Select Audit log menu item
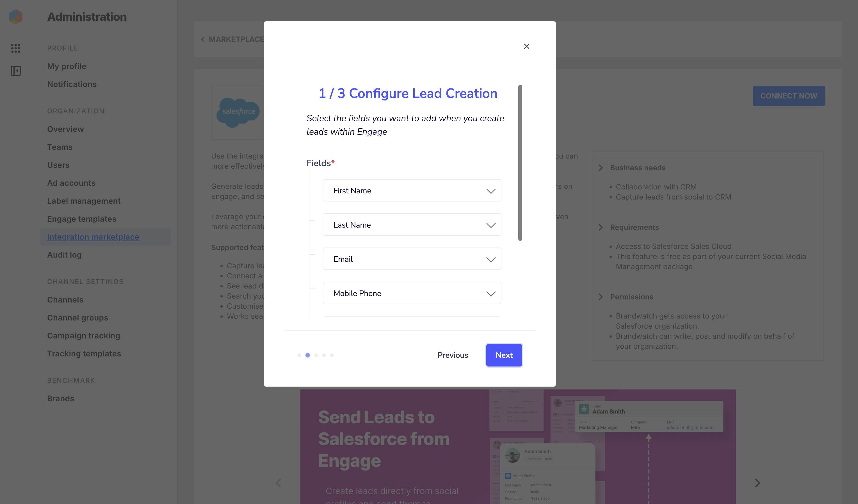The width and height of the screenshot is (858, 504). tap(64, 255)
